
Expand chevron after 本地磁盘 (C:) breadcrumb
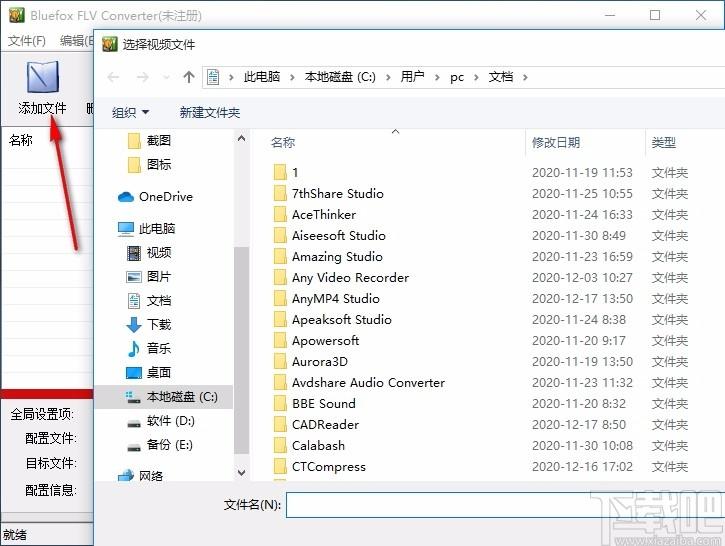click(388, 77)
